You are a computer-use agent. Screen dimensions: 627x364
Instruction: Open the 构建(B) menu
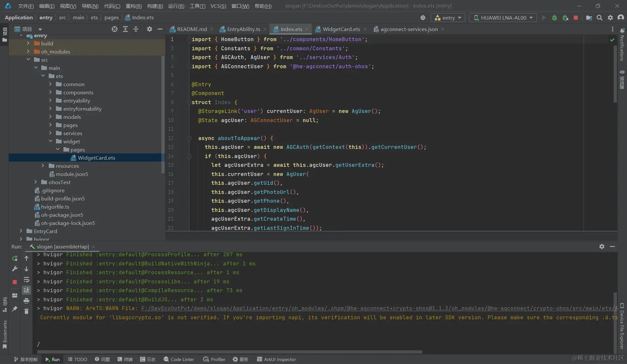(155, 6)
